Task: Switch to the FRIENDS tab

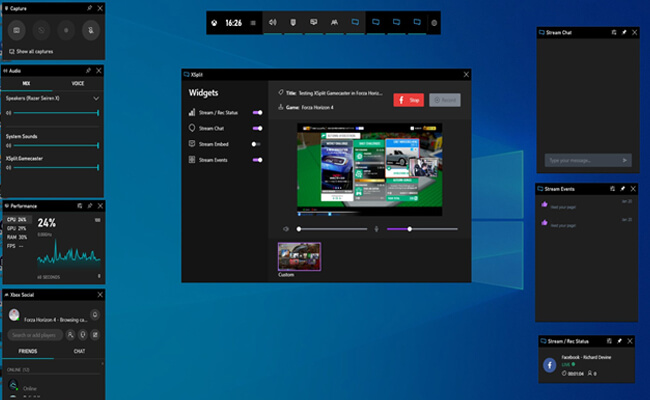Action: pyautogui.click(x=28, y=351)
